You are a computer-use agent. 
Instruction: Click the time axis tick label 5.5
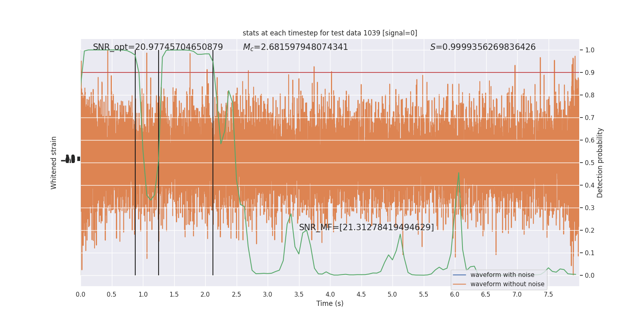point(423,294)
